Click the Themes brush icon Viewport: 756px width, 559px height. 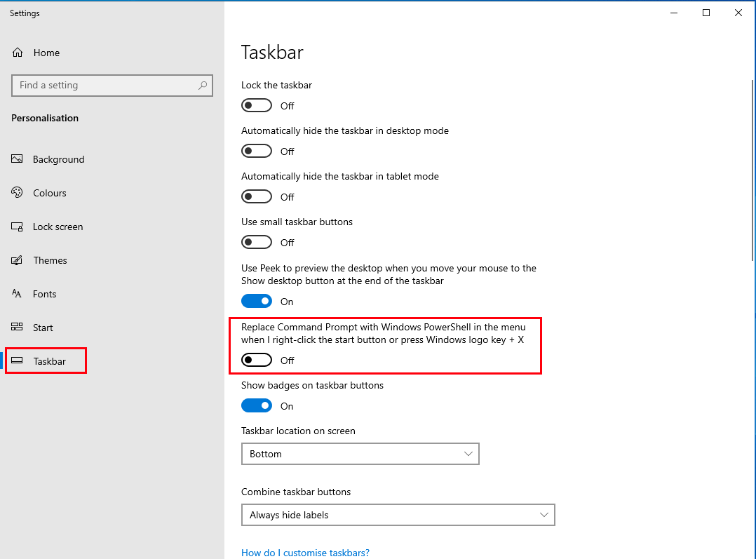pos(17,260)
